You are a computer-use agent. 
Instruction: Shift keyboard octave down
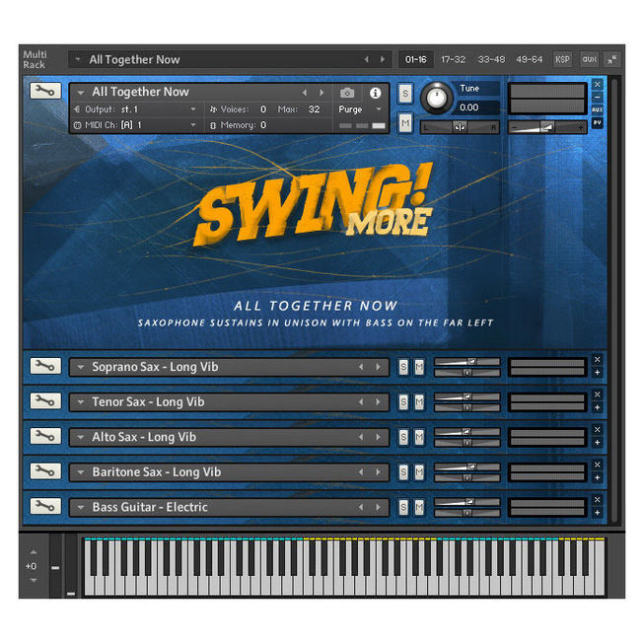click(x=34, y=580)
